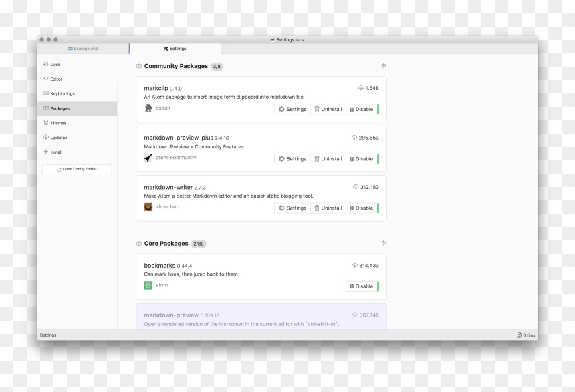Select Packages in the sidebar
This screenshot has width=575, height=392.
coord(77,108)
